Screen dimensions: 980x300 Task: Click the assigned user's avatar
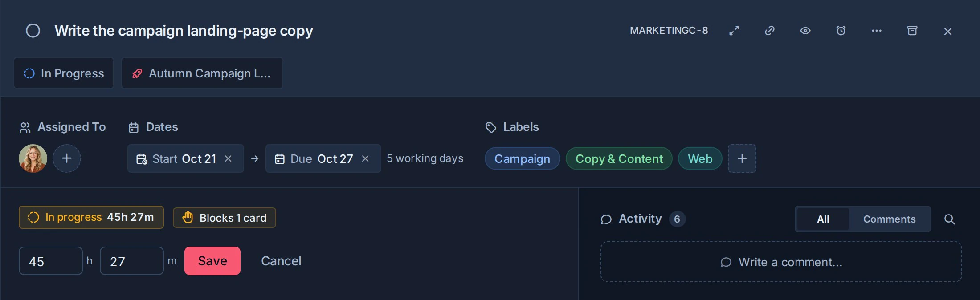(x=33, y=158)
